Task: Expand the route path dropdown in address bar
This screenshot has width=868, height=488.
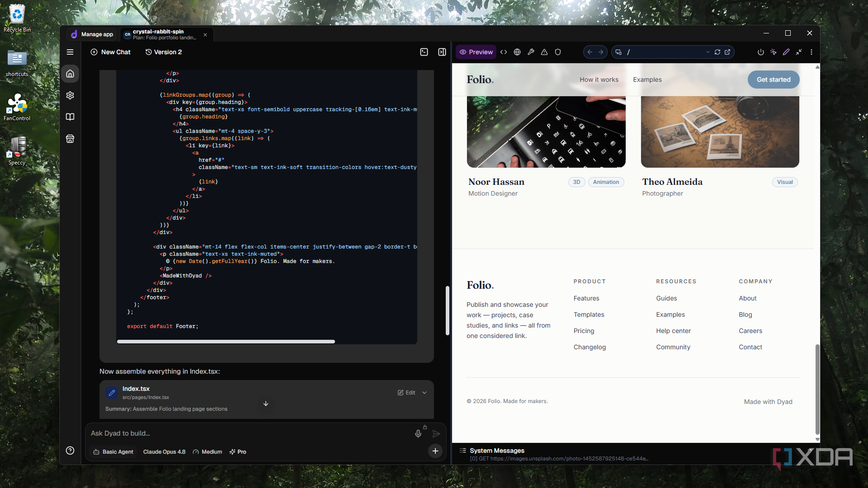Action: (x=708, y=52)
